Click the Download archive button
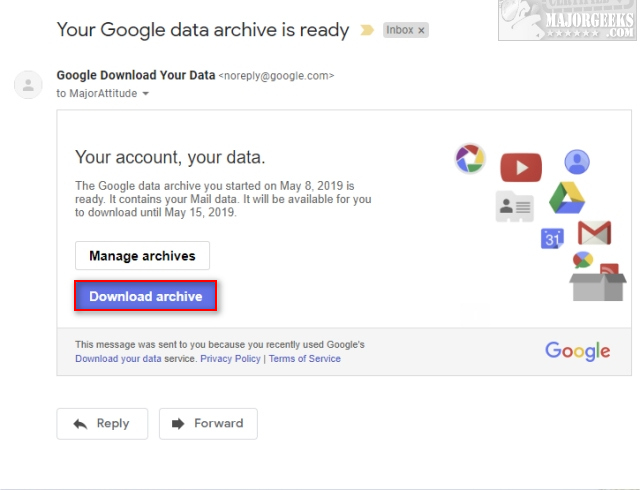Screen dimensions: 640x490 point(146,296)
